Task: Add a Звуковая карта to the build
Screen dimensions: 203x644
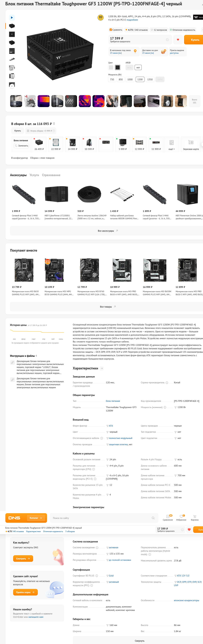Action: (x=191, y=144)
